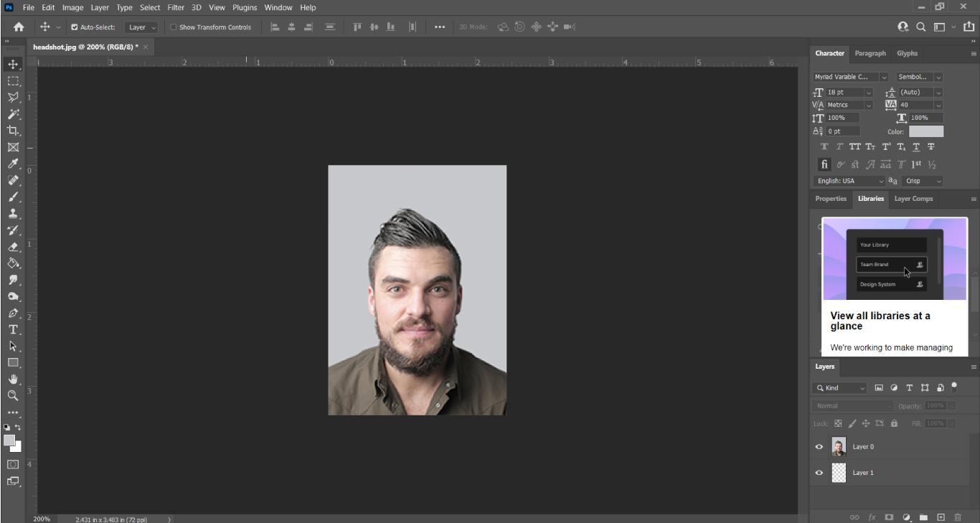Open Search icon in options bar

(x=921, y=27)
